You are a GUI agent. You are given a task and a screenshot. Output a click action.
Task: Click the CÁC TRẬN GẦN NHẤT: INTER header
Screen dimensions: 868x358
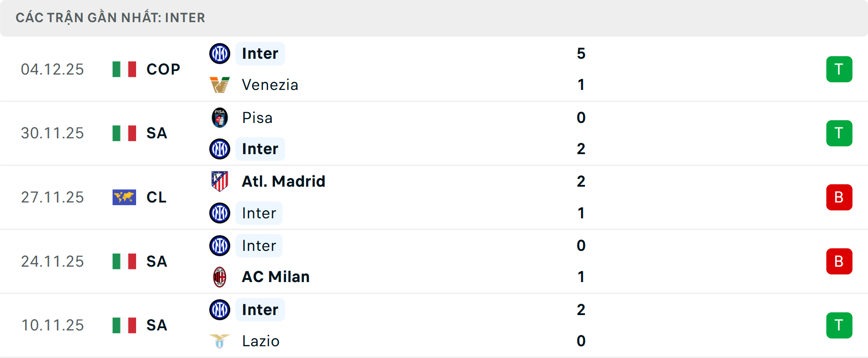[111, 18]
